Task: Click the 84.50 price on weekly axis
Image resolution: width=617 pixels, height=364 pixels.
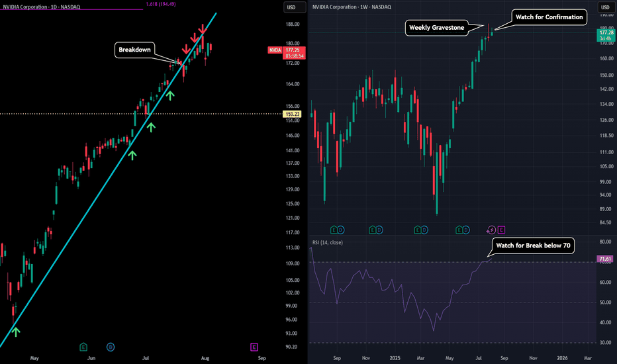Action: click(x=605, y=223)
